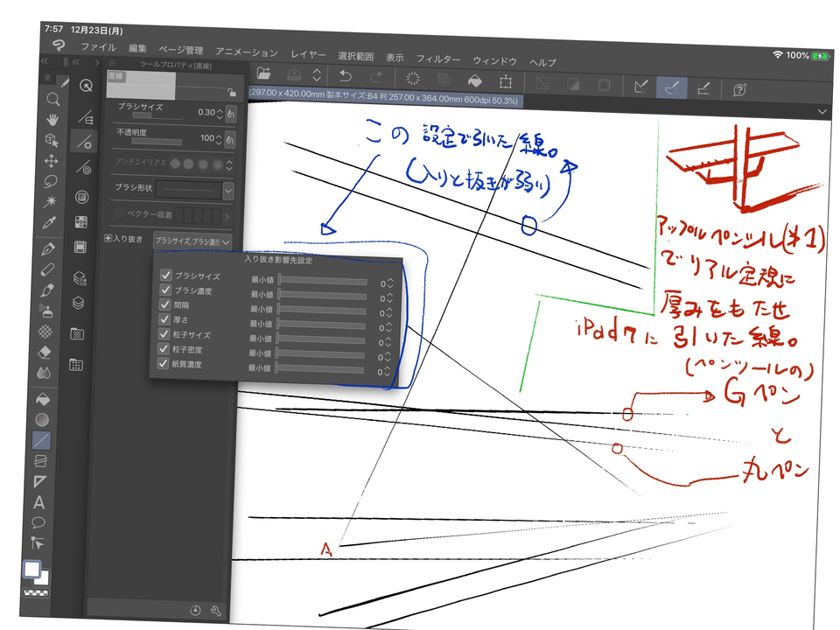Open the フィルター menu

tap(438, 59)
